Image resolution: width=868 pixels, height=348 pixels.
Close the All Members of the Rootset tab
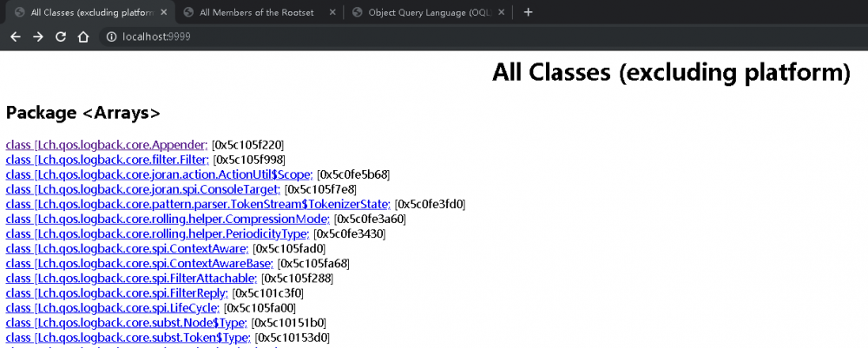pyautogui.click(x=332, y=12)
